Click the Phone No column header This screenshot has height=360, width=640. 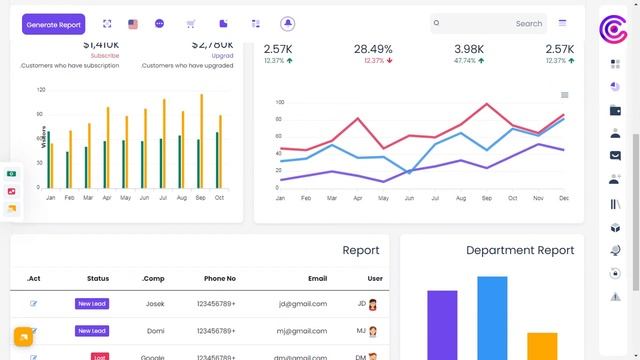[x=220, y=278]
